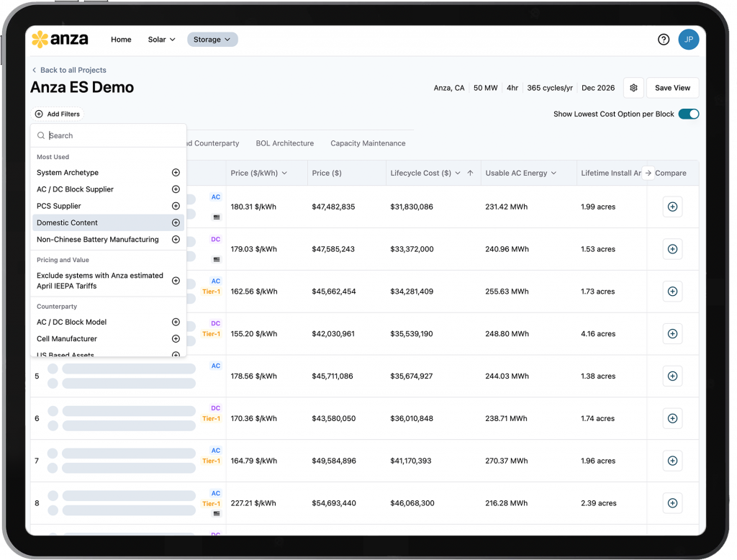Add Non-Chinese Battery Manufacturing filter plus icon
The height and width of the screenshot is (560, 737).
click(x=176, y=239)
